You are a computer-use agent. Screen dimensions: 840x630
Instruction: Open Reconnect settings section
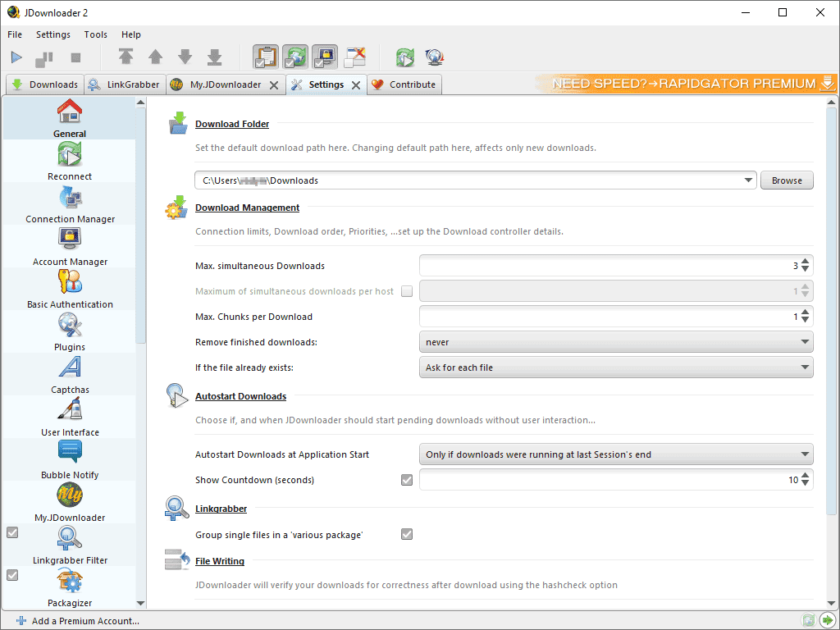pos(70,162)
